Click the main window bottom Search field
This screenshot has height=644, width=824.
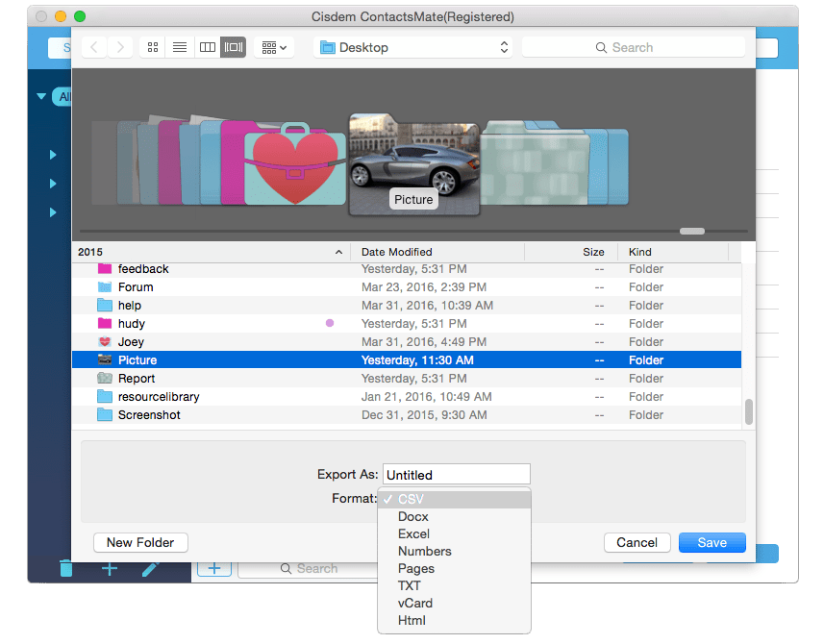(309, 569)
